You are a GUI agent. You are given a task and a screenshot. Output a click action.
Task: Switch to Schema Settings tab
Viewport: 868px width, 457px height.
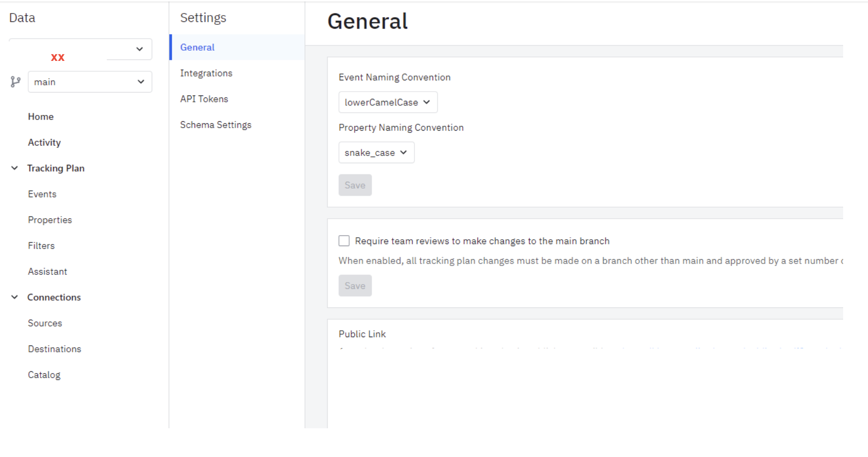point(216,125)
